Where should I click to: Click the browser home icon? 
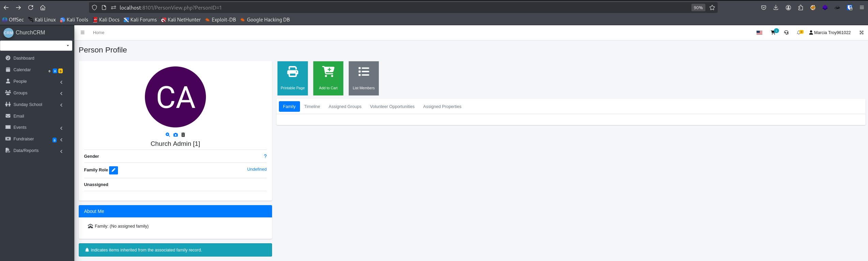click(x=43, y=7)
